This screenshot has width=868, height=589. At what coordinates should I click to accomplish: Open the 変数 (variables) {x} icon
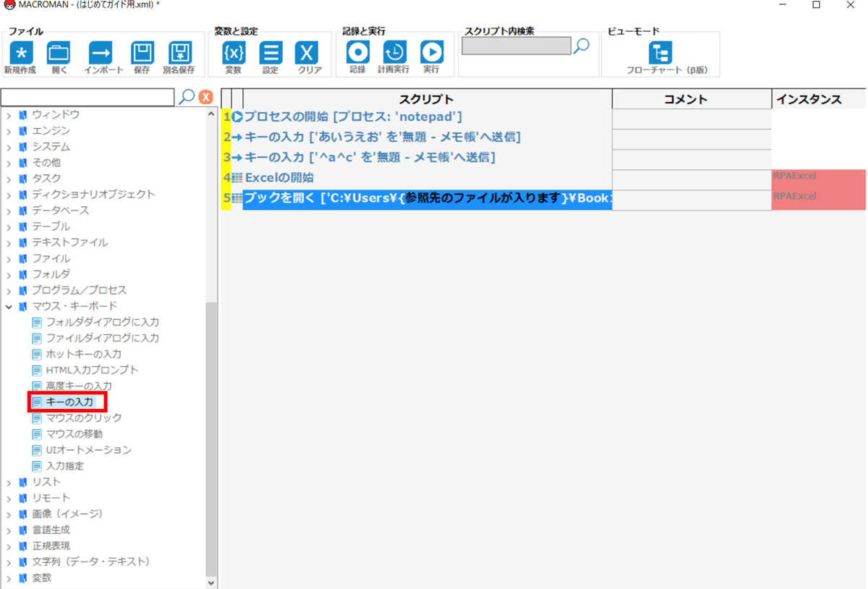click(234, 53)
